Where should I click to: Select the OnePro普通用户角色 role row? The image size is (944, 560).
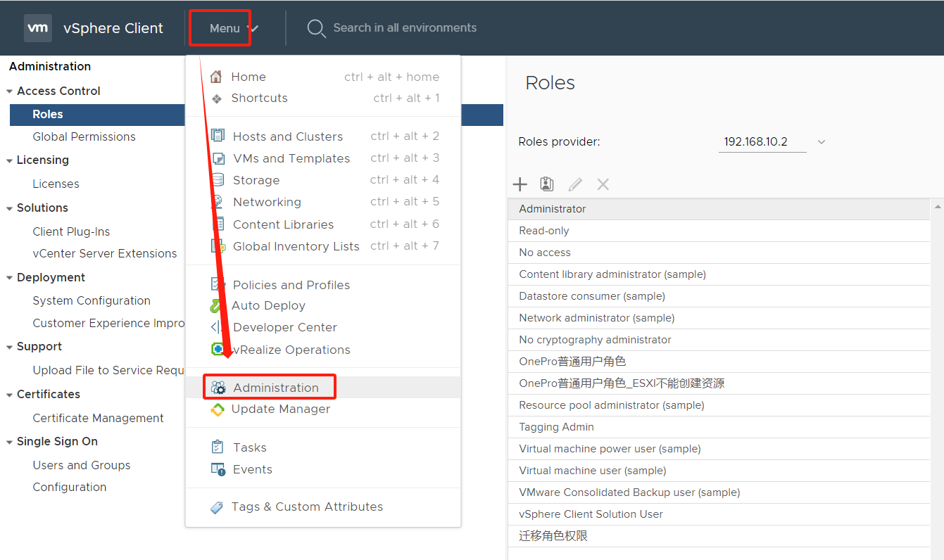(719, 362)
